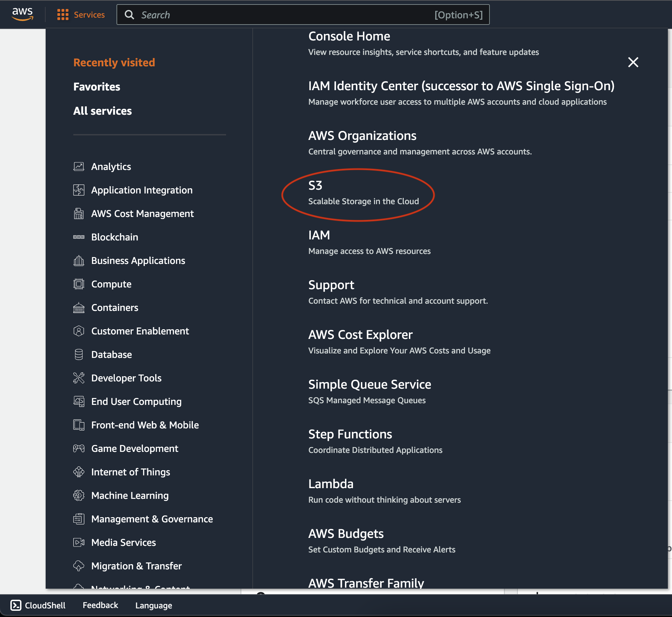Click the Feedback button in footer
672x617 pixels.
[100, 605]
